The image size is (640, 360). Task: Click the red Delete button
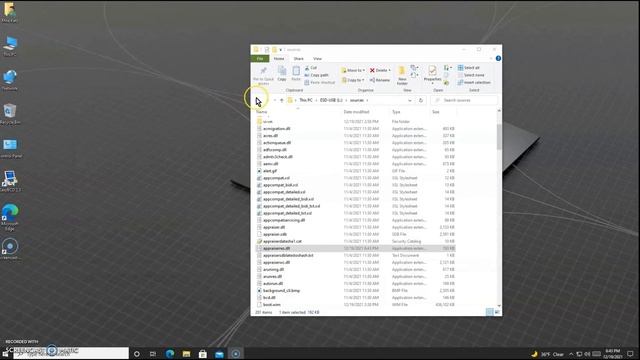click(380, 70)
